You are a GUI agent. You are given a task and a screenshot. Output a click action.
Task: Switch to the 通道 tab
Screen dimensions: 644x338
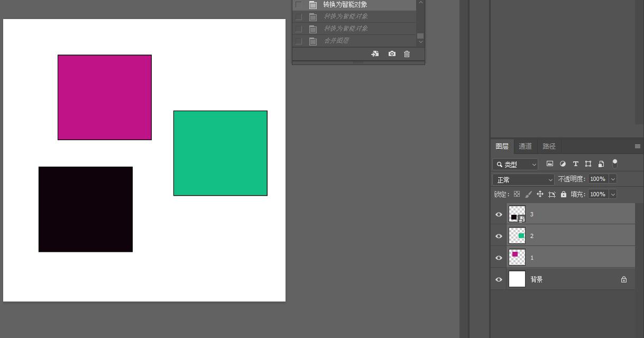pyautogui.click(x=525, y=147)
